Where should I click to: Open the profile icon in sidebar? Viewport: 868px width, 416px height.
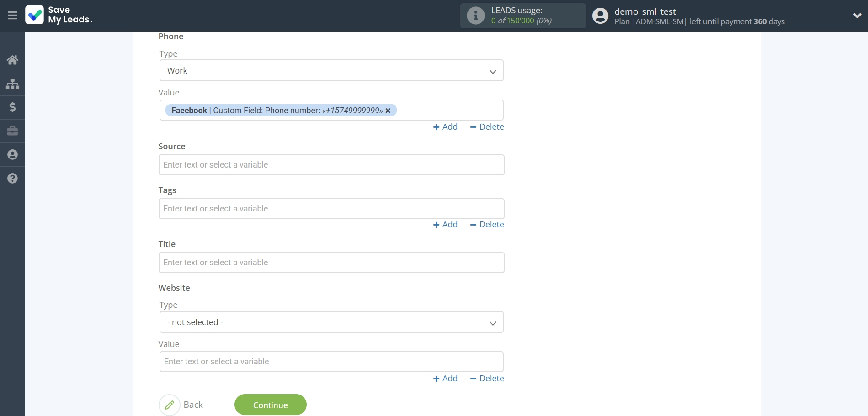click(12, 155)
